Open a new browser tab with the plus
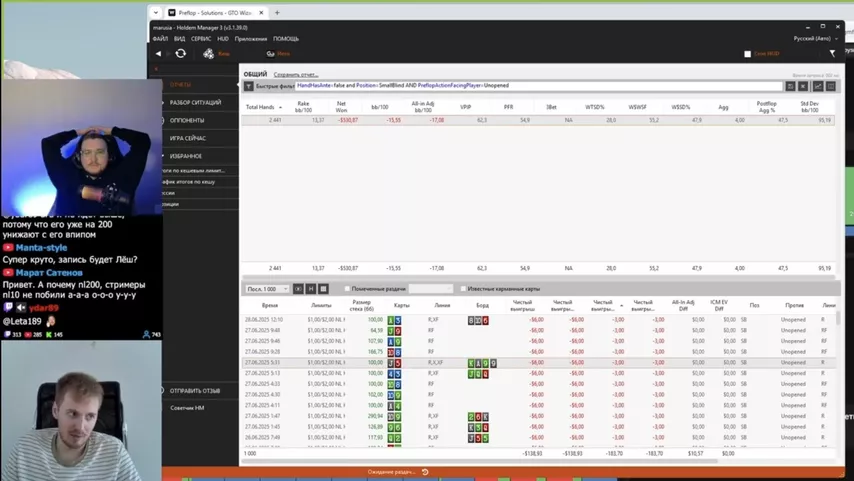The height and width of the screenshot is (481, 854). point(277,13)
